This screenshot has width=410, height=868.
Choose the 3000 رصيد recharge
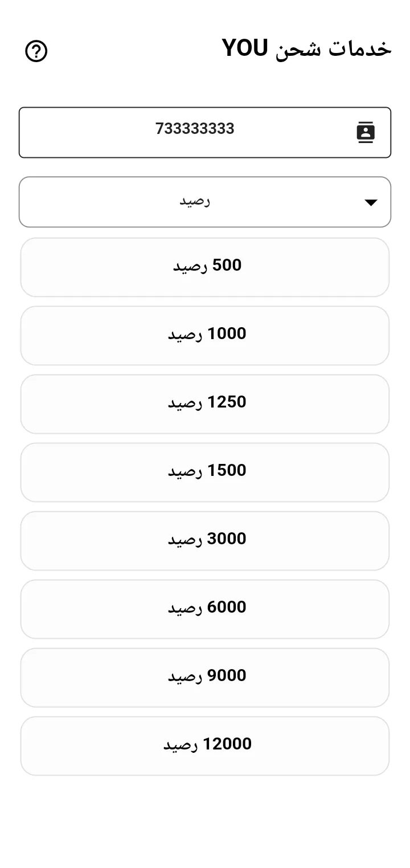click(x=205, y=541)
